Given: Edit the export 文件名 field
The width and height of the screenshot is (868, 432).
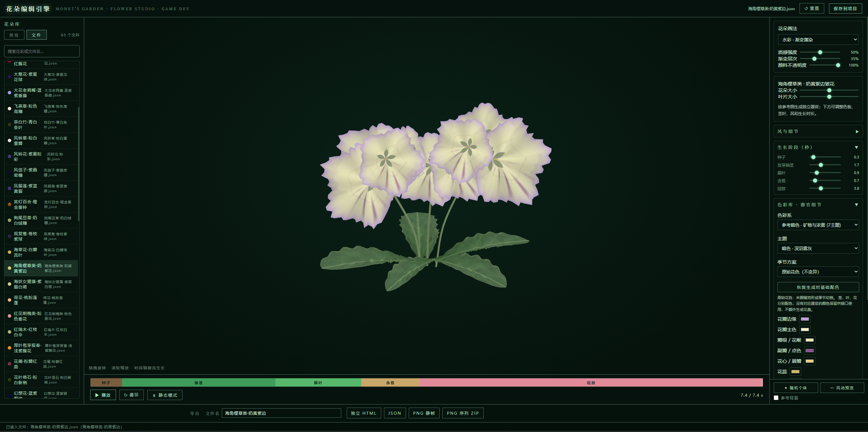Looking at the screenshot, I should 281,413.
